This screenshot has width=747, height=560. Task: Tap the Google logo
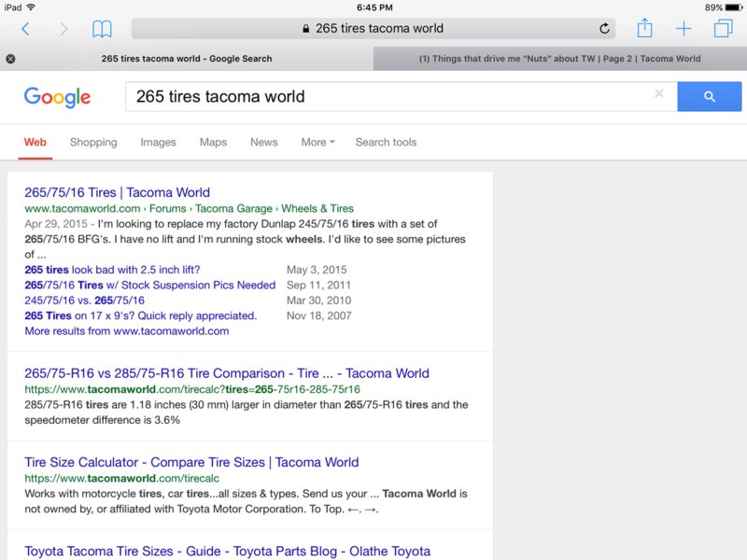tap(57, 97)
